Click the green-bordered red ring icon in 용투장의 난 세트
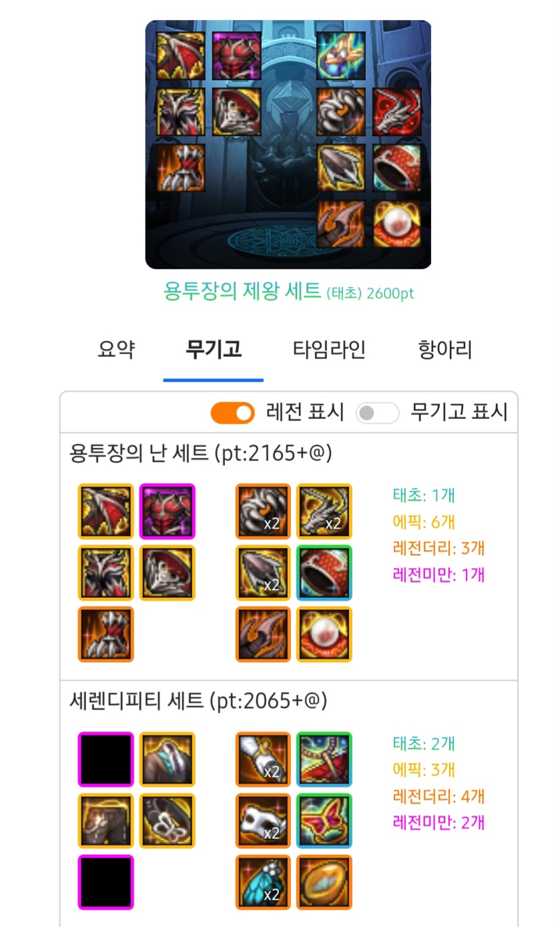Viewport: 560px width, 927px height. coord(324,573)
